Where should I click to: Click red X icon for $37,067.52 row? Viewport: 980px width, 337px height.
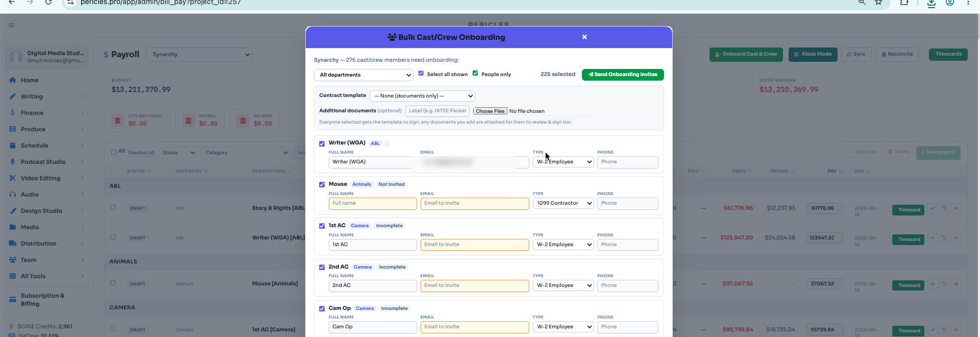click(x=956, y=284)
